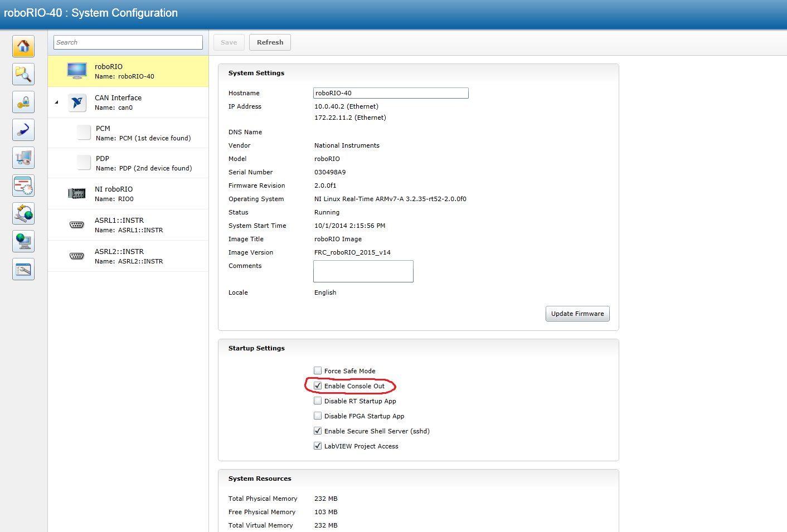Check Disable RT Startup App
The image size is (787, 532).
tap(318, 401)
